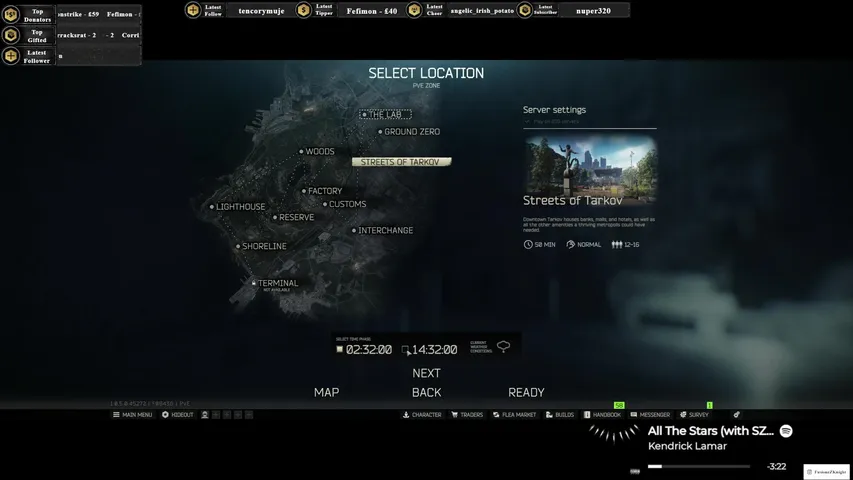Select Ground Zero location

pos(409,132)
